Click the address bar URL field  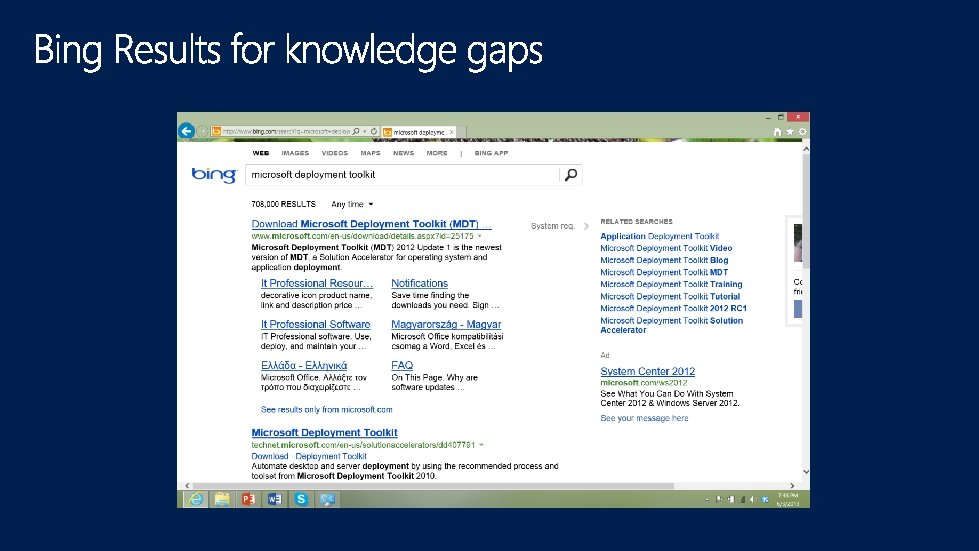(286, 132)
